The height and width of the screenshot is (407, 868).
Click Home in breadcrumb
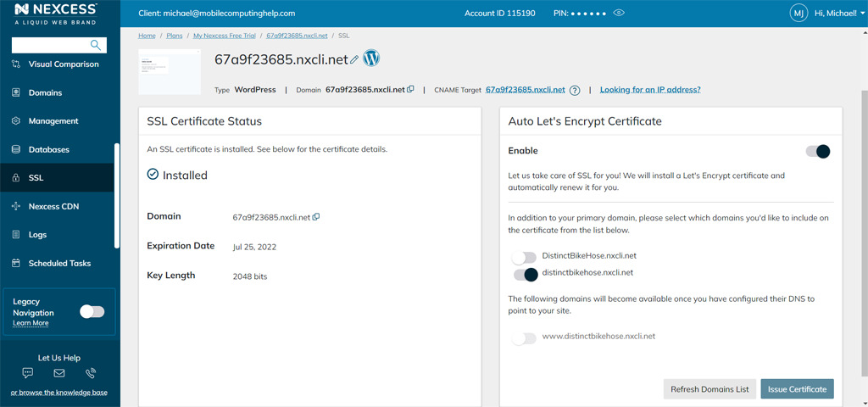point(147,36)
